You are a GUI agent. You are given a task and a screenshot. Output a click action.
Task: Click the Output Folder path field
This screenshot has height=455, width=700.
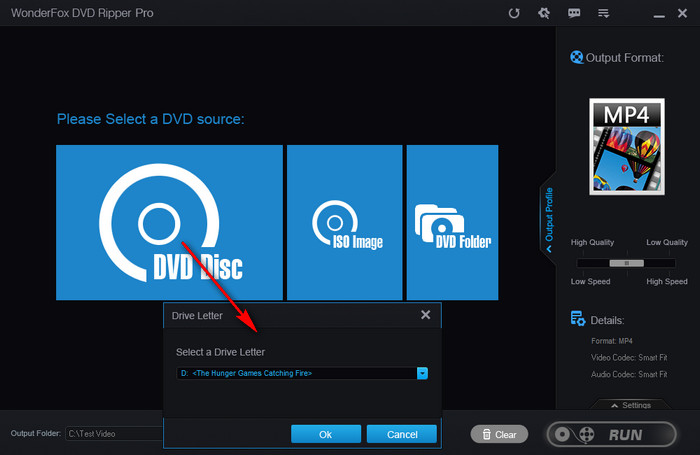[x=114, y=434]
